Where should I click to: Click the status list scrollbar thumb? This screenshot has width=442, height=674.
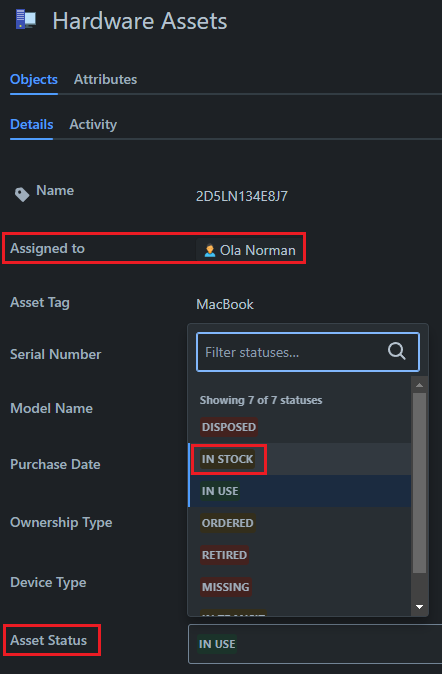pyautogui.click(x=419, y=483)
